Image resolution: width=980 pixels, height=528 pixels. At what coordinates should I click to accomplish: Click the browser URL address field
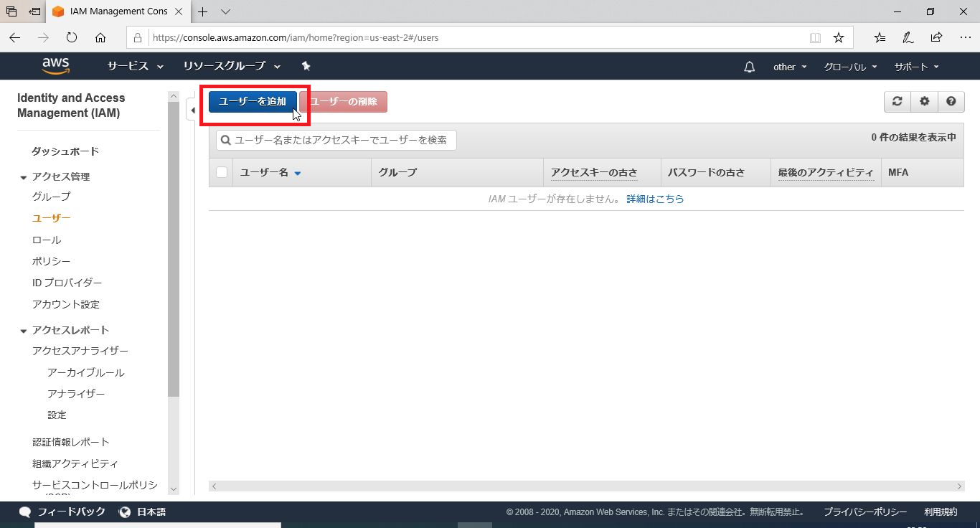coord(473,37)
